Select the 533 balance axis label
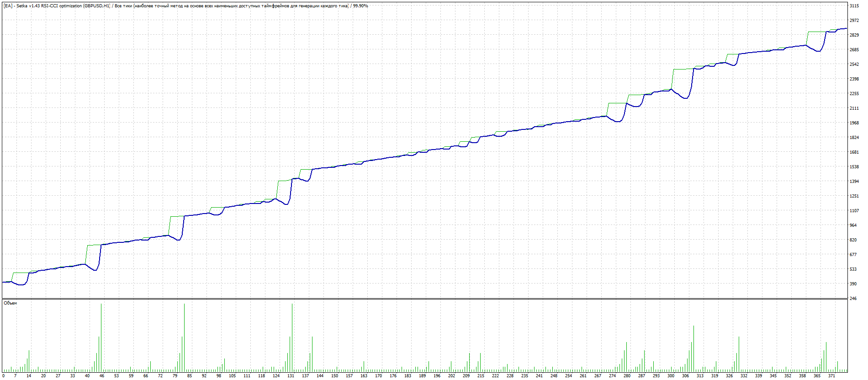Image resolution: width=868 pixels, height=380 pixels. 853,269
